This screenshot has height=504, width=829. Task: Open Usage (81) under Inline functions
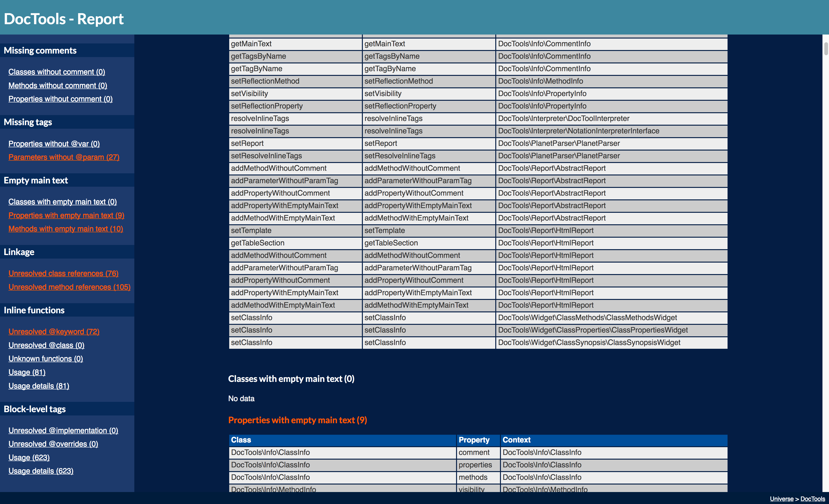pyautogui.click(x=27, y=372)
